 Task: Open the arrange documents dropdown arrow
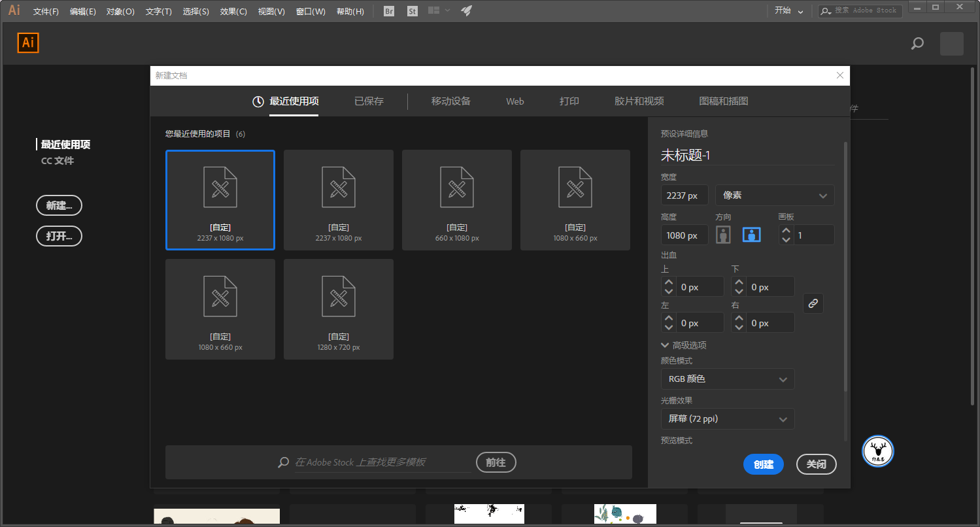point(447,10)
